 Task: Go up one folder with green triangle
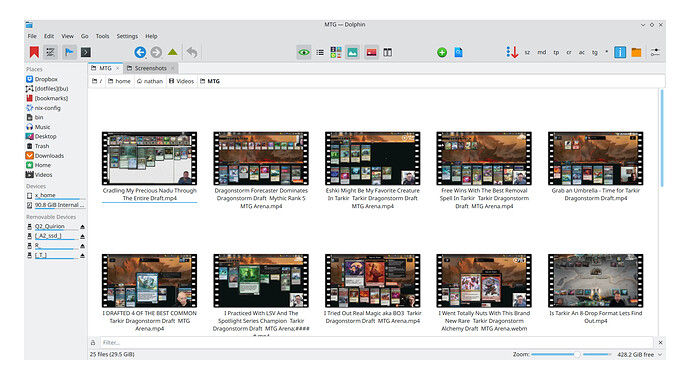tap(172, 52)
